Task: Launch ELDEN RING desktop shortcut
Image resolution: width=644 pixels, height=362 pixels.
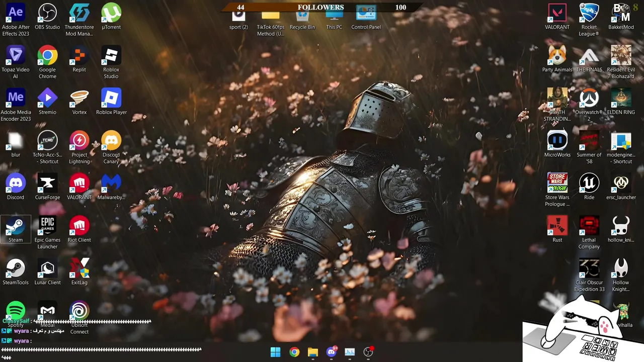Action: tap(621, 102)
